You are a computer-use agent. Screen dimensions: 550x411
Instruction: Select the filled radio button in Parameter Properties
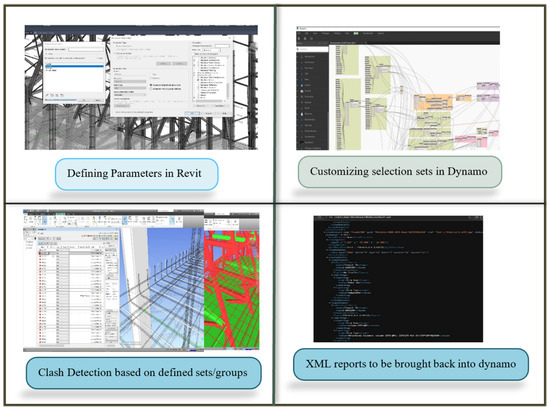[x=151, y=85]
